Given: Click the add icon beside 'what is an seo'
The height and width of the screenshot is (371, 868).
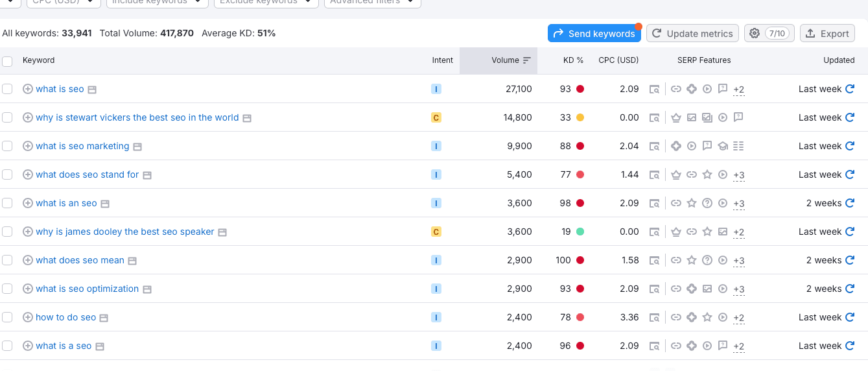Looking at the screenshot, I should (x=28, y=203).
